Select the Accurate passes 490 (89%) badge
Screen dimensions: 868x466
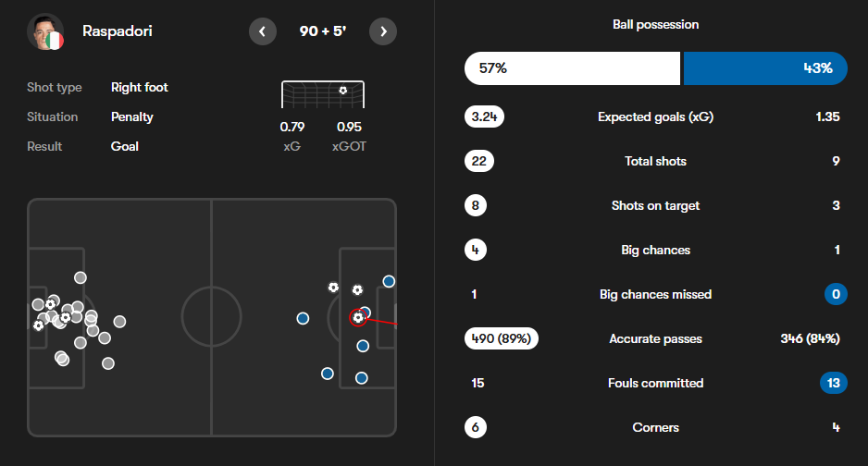[501, 338]
